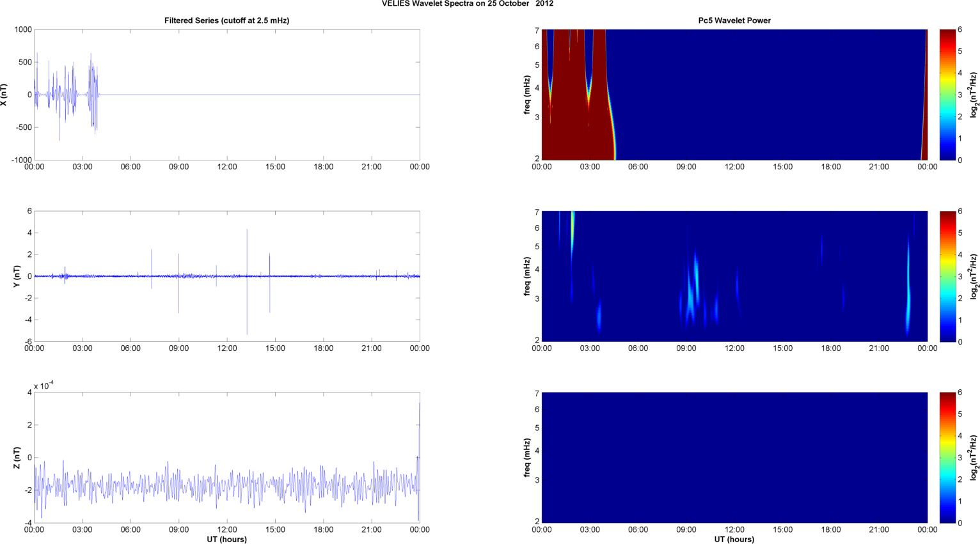The width and height of the screenshot is (980, 544).
Task: Click the '21:00' tick under the middle spectrogram
Action: (879, 348)
